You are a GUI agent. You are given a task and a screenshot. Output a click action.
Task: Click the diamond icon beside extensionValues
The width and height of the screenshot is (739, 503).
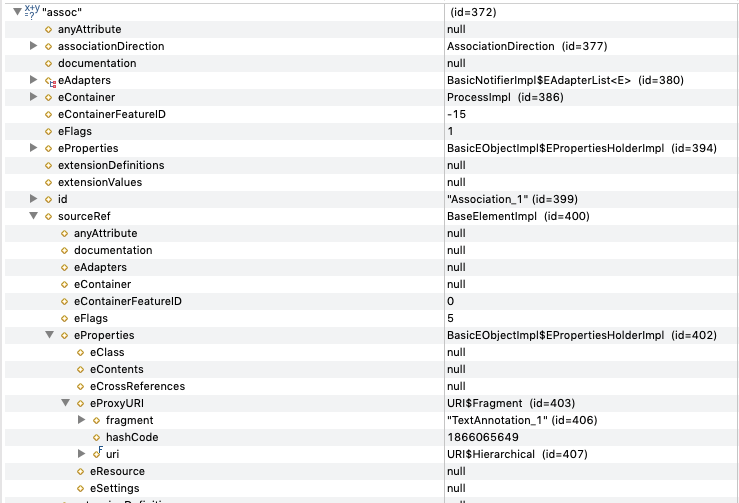coord(49,182)
